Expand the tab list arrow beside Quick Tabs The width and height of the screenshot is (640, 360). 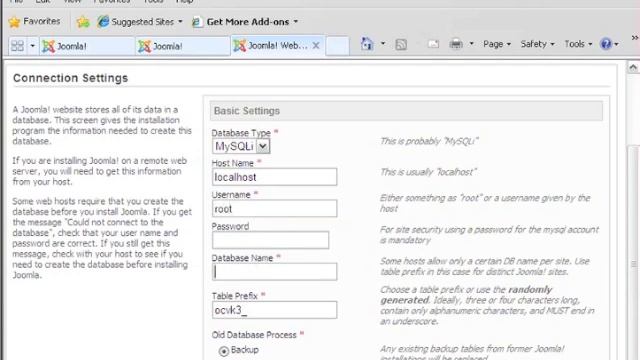32,46
